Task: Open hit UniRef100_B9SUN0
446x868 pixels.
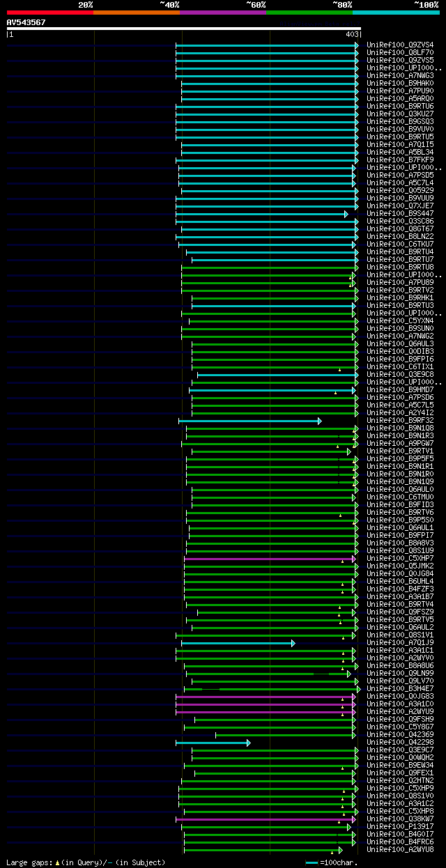Action: [400, 328]
